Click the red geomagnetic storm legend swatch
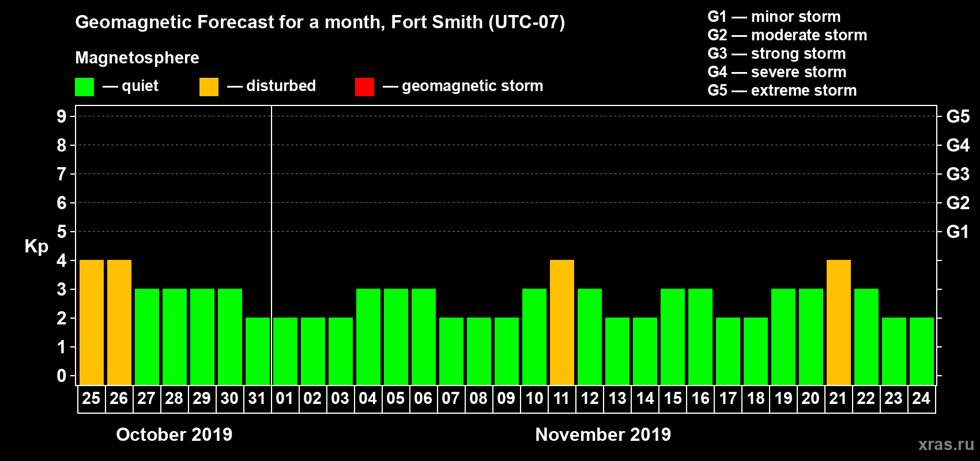The image size is (980, 461). pyautogui.click(x=364, y=87)
